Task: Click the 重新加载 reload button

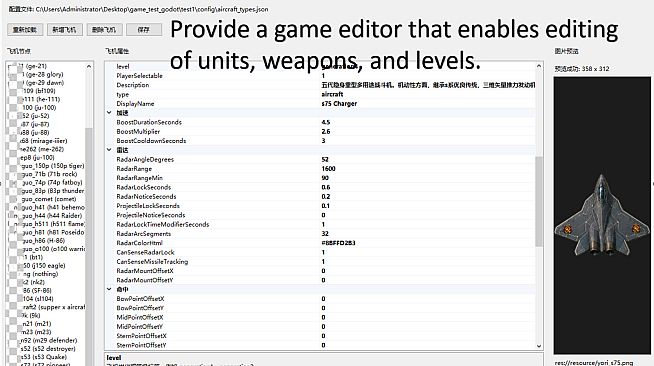Action: (x=25, y=30)
